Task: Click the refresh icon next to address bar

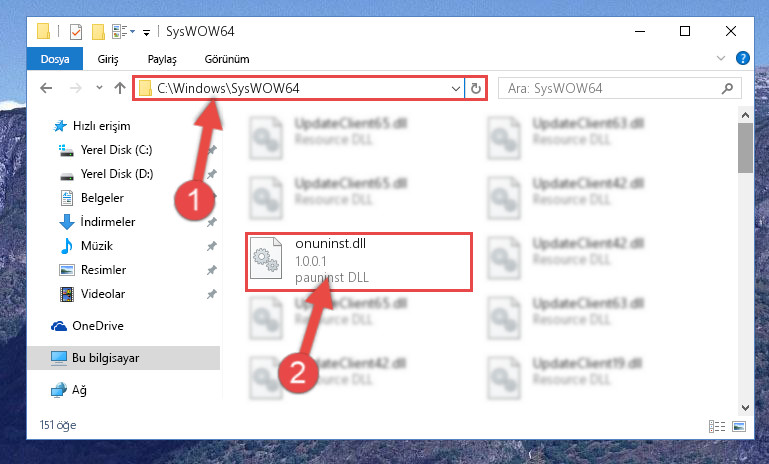Action: [476, 88]
